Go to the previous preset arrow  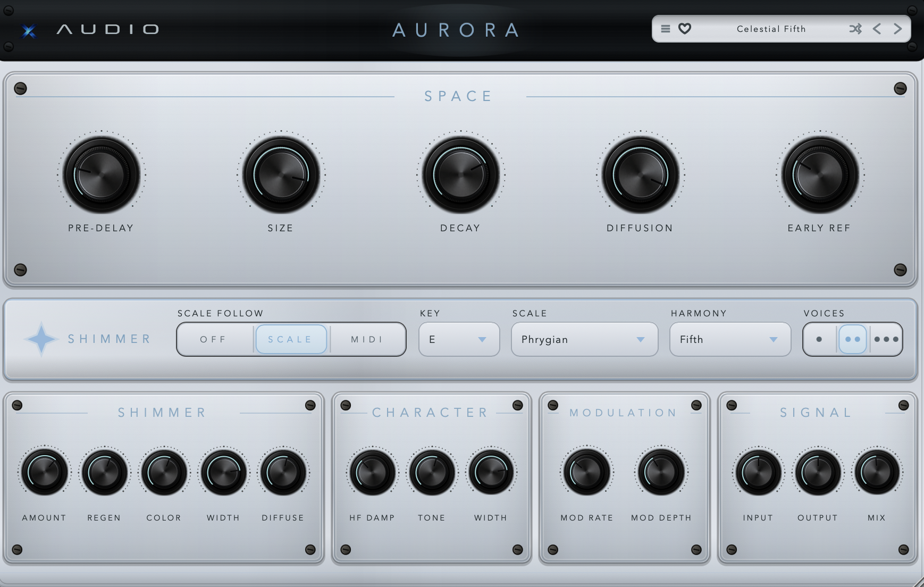coord(877,29)
